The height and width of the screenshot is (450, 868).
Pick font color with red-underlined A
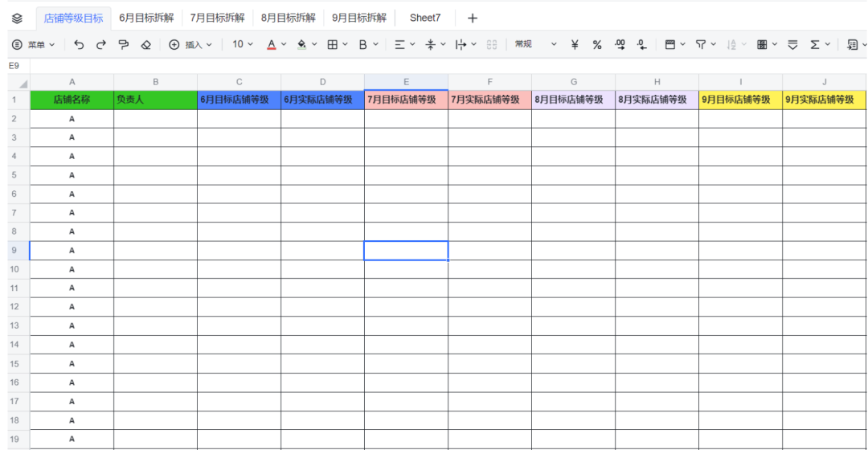[x=272, y=45]
